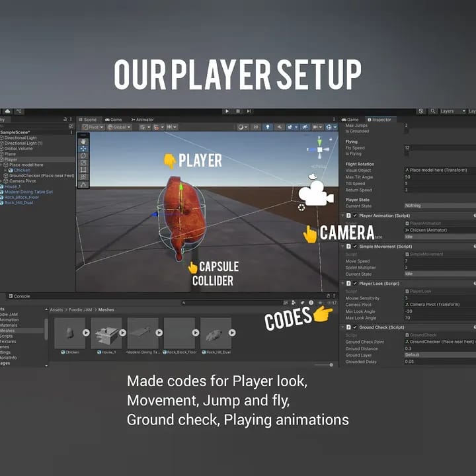Viewport: 476px width, 476px height.
Task: Click the Pause button
Action: click(238, 111)
